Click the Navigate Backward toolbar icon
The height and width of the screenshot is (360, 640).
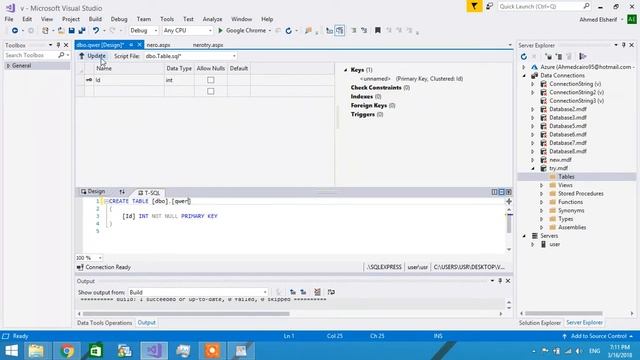click(x=15, y=31)
